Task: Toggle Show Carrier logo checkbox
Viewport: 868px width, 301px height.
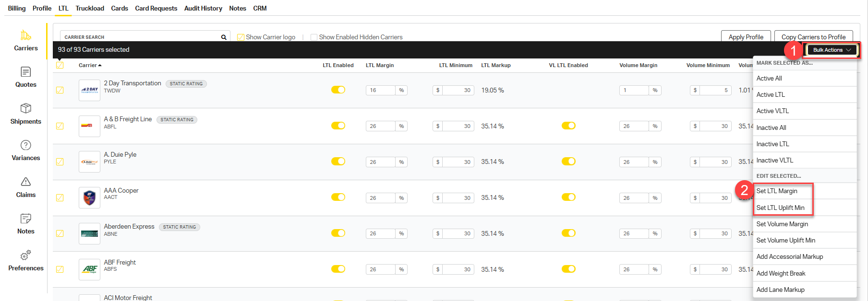Action: pyautogui.click(x=241, y=37)
